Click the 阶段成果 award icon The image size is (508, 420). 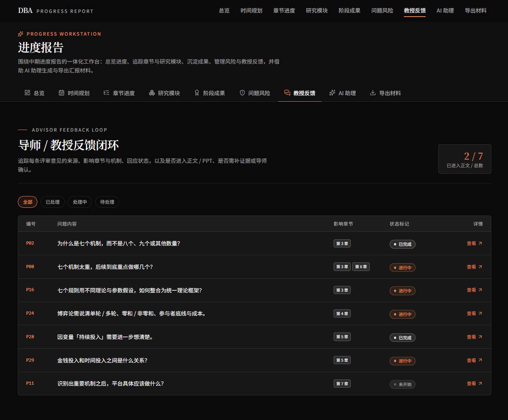pyautogui.click(x=197, y=93)
